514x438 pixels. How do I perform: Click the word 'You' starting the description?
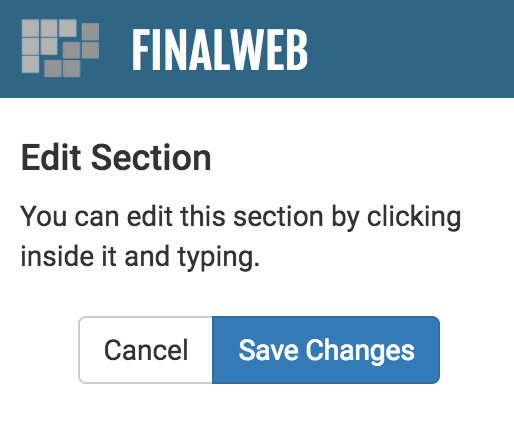coord(44,217)
